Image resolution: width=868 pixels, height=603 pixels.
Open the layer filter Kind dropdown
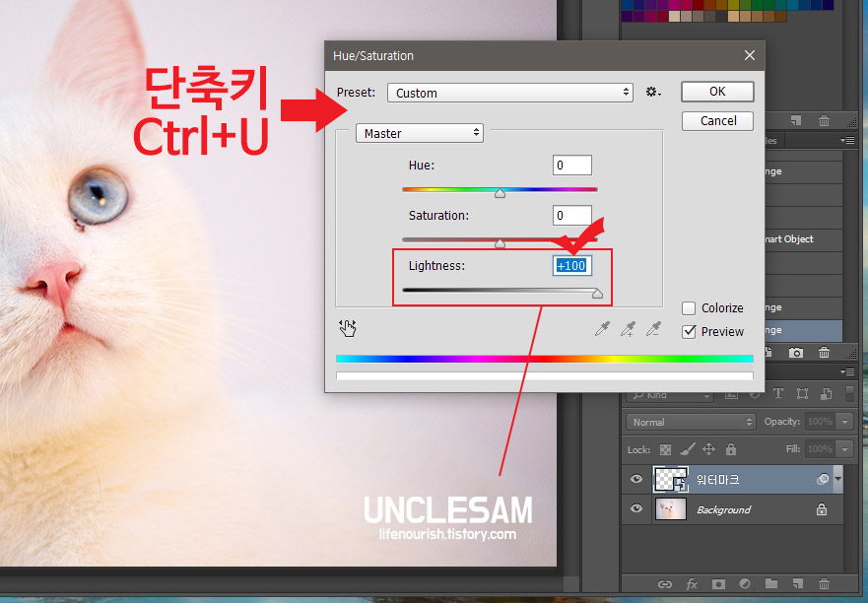[669, 395]
